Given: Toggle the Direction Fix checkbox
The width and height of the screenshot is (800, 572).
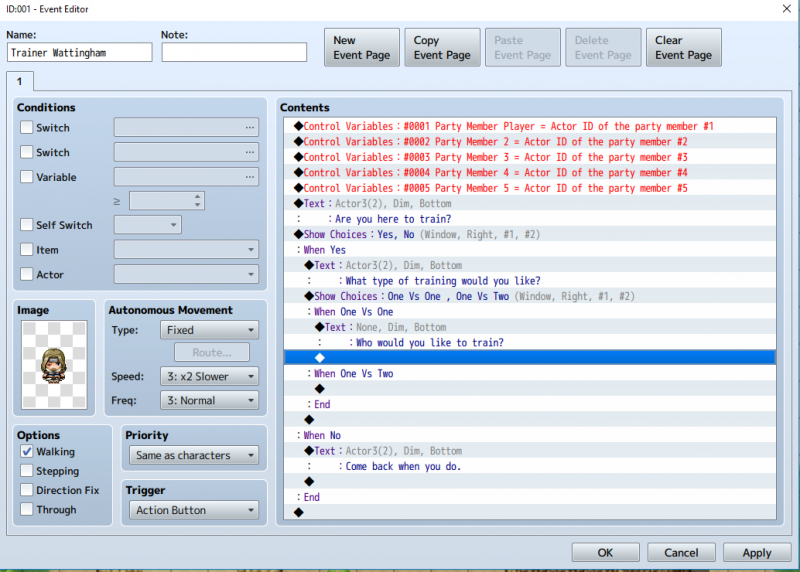Looking at the screenshot, I should pyautogui.click(x=27, y=490).
